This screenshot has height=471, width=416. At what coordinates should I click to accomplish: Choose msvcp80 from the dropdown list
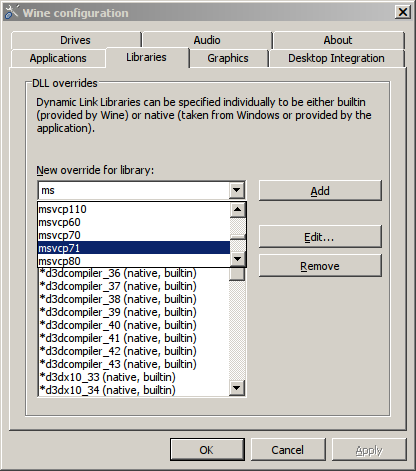[134, 261]
